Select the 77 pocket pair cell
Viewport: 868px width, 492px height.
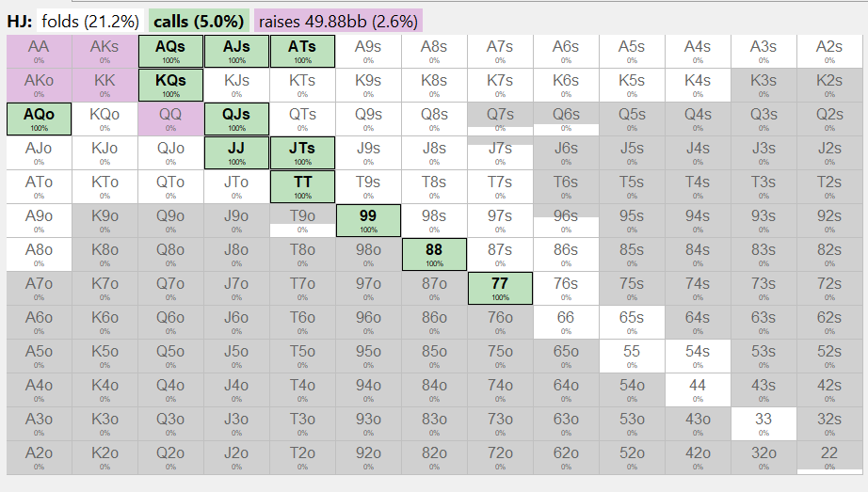coord(500,289)
